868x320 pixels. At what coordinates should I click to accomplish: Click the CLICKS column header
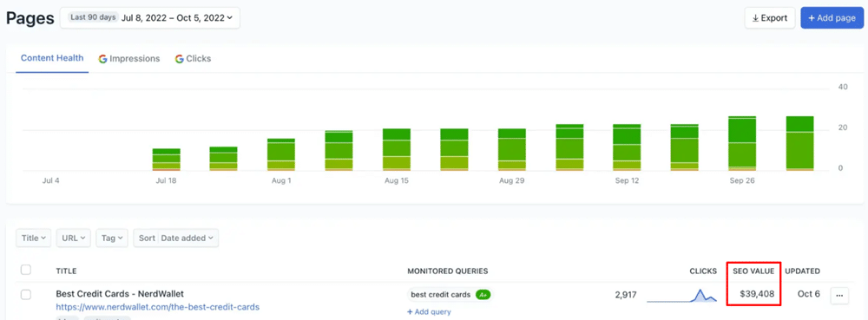click(703, 271)
